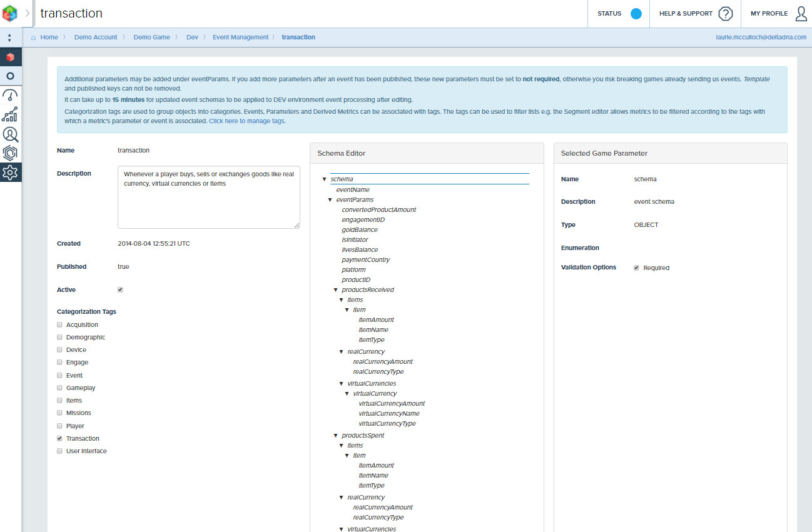Check the Demographic tag

click(59, 338)
